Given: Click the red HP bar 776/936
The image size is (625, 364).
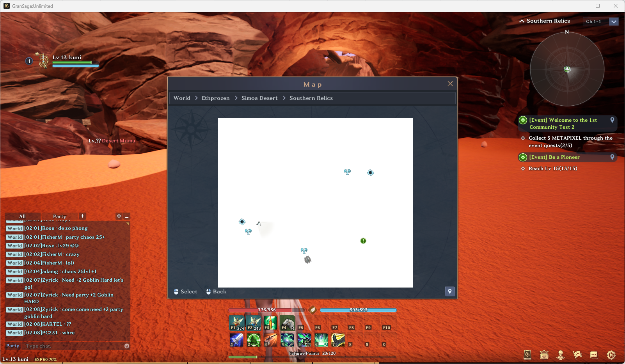Looking at the screenshot, I should pyautogui.click(x=267, y=310).
